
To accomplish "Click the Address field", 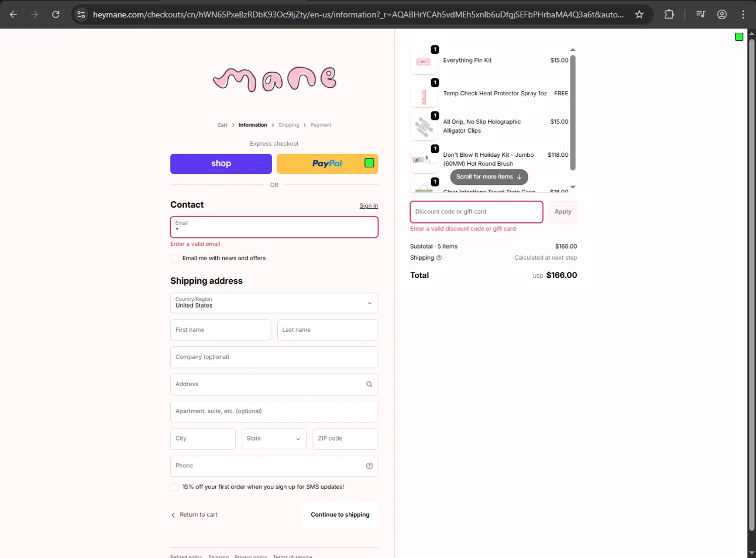I will tap(274, 385).
